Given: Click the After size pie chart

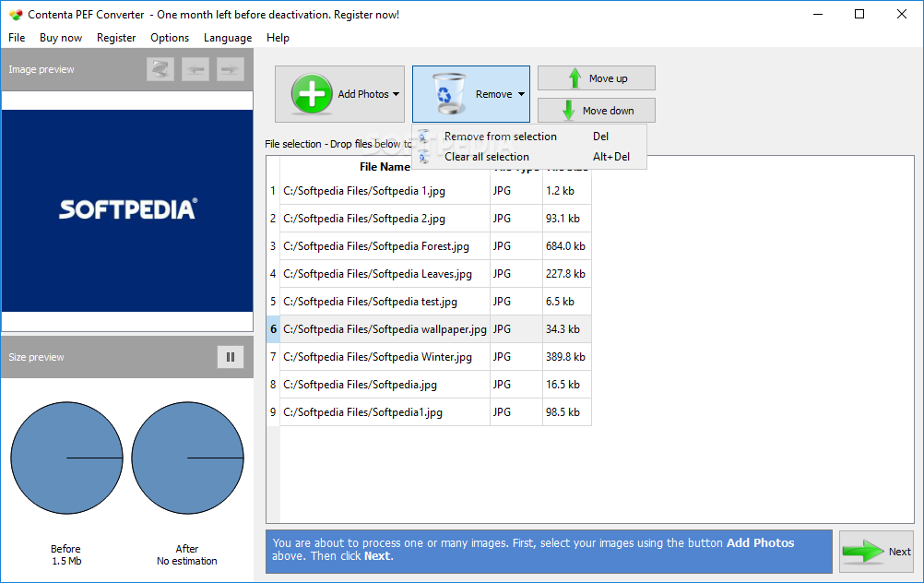Looking at the screenshot, I should coord(187,458).
